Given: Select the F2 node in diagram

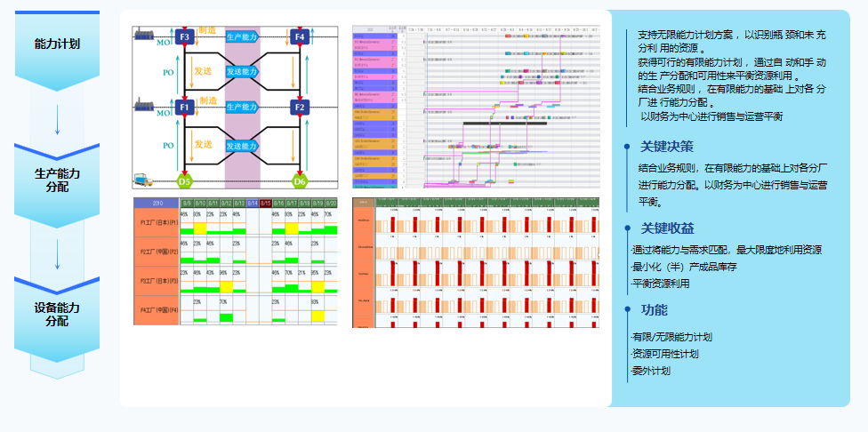Looking at the screenshot, I should (x=299, y=108).
